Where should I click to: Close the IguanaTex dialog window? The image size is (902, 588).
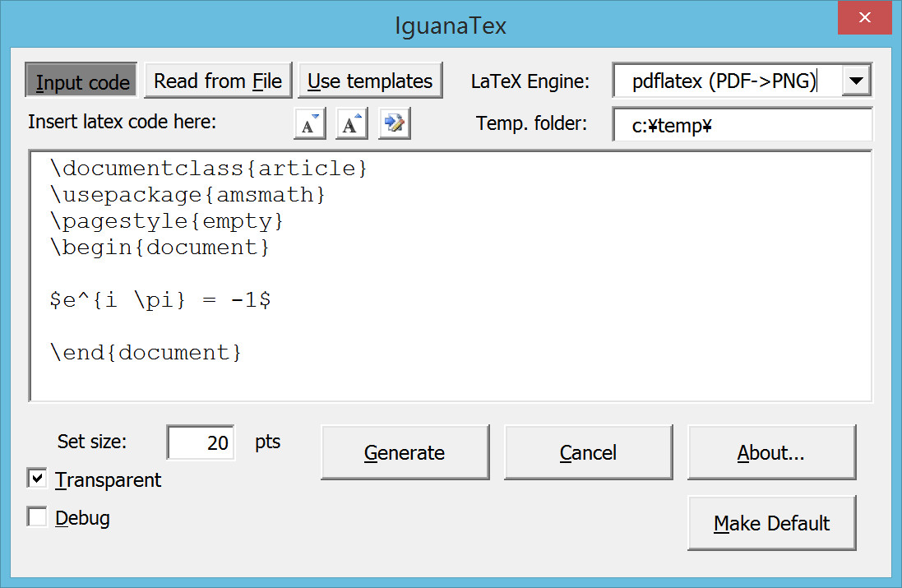click(865, 18)
